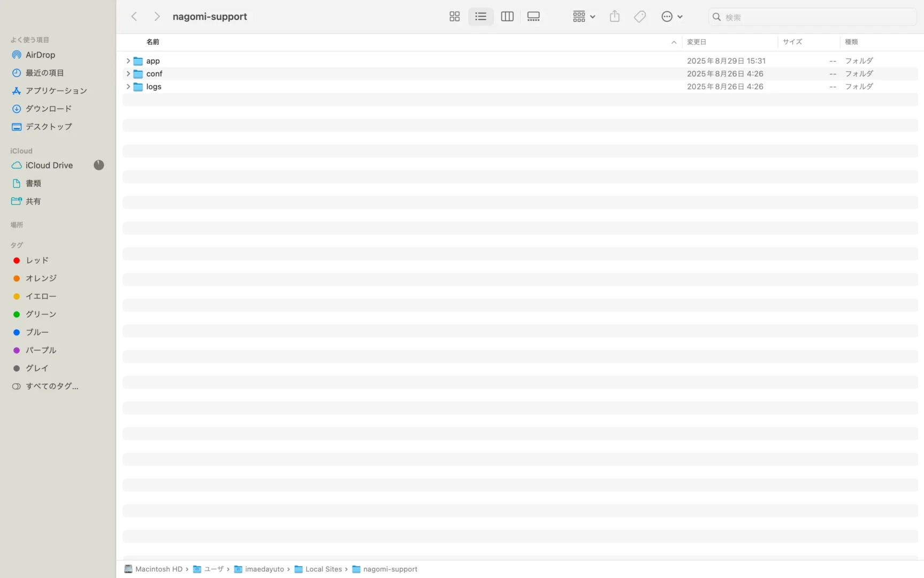Open ダウンロード in the sidebar
Image resolution: width=924 pixels, height=578 pixels.
tap(48, 109)
